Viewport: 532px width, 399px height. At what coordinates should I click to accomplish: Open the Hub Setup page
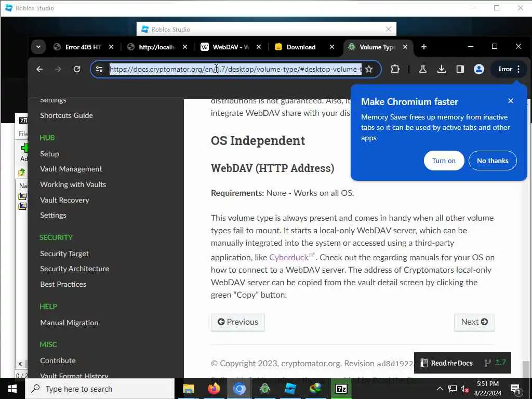pos(49,154)
